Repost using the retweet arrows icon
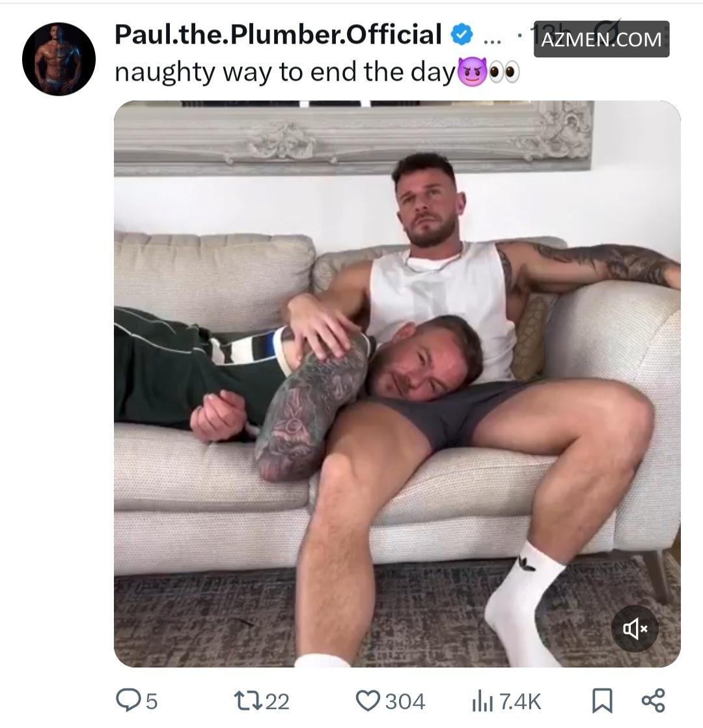 click(247, 701)
